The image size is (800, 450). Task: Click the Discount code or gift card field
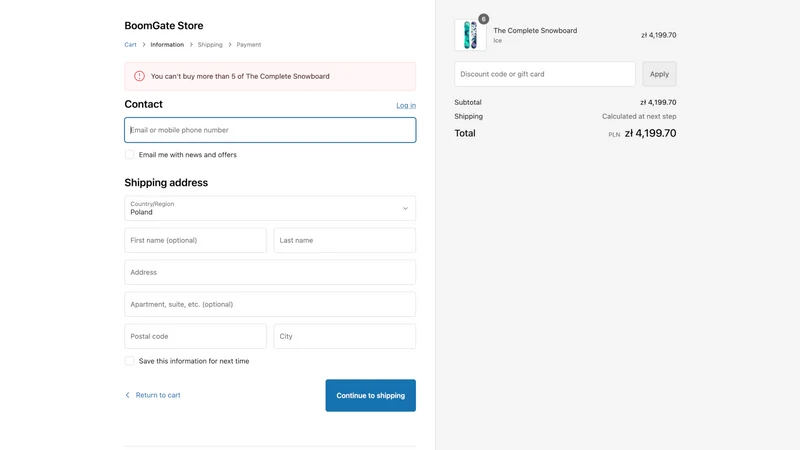click(x=544, y=74)
